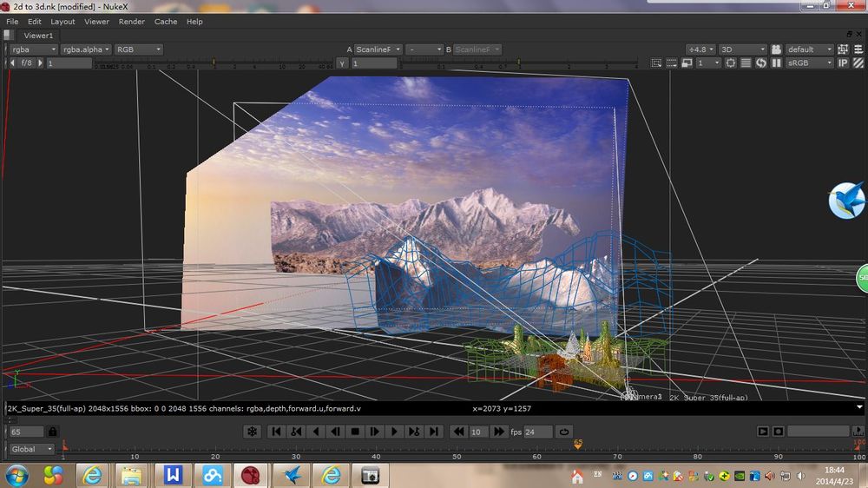Image resolution: width=868 pixels, height=488 pixels.
Task: Stop playback
Action: [x=355, y=432]
